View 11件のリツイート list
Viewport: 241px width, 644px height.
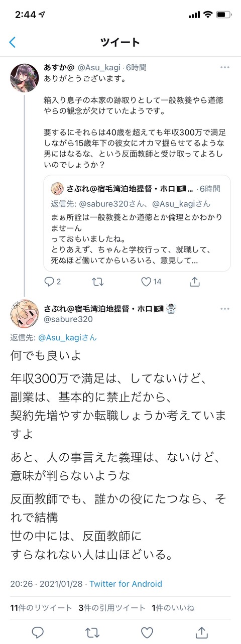(x=41, y=607)
